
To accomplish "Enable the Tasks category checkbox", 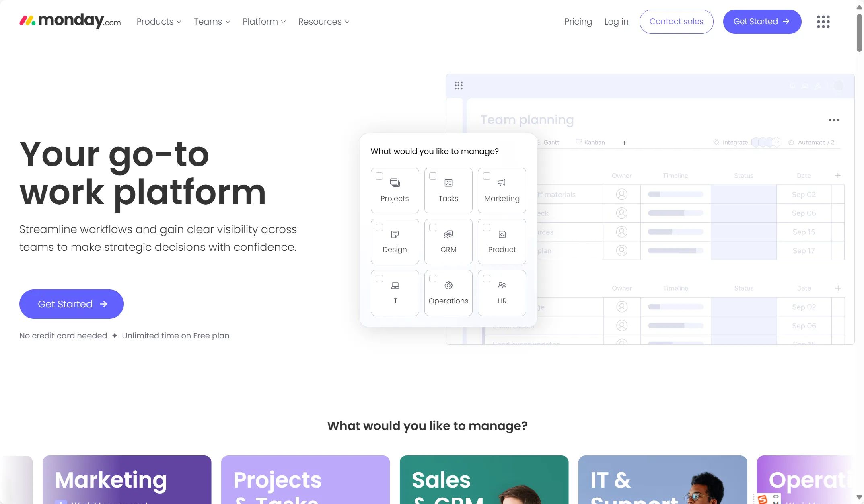I will pos(432,175).
